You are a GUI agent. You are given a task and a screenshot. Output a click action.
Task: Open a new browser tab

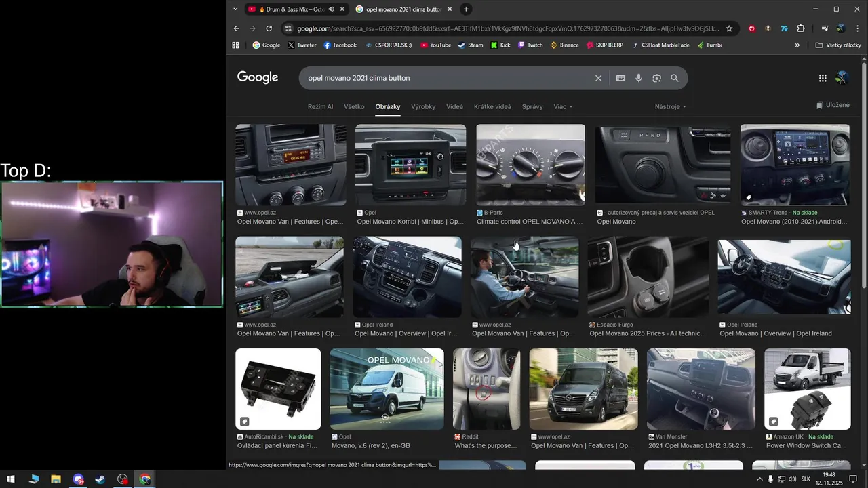coord(466,9)
